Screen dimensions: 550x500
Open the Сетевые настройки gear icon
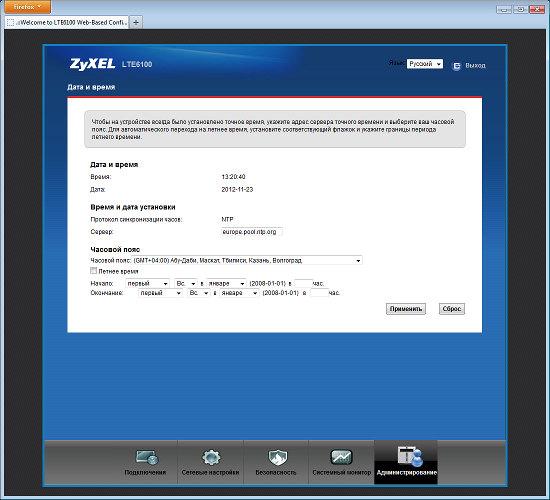(211, 457)
